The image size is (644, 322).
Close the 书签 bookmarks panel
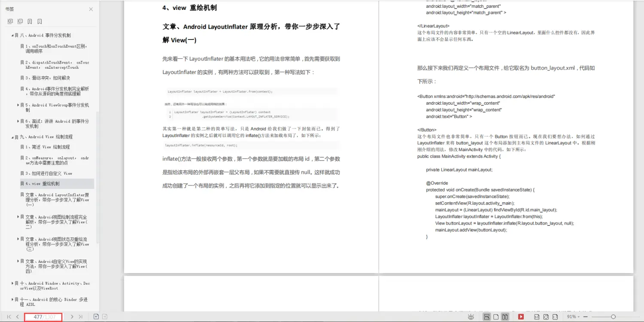point(91,9)
